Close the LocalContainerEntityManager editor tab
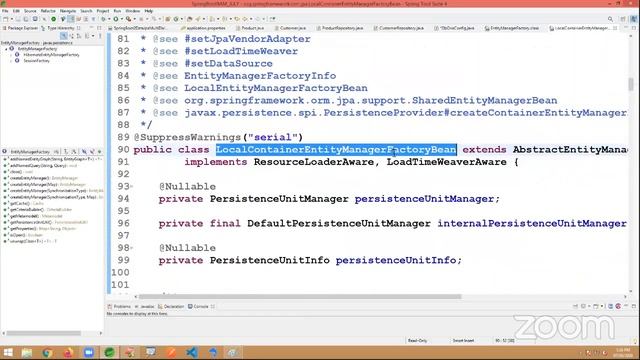Viewport: 640px width, 360px height. [615, 28]
